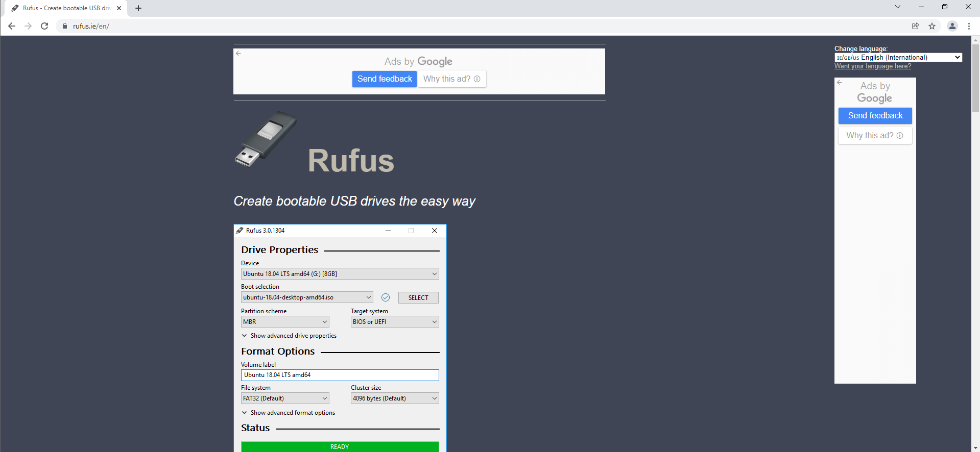Select the Rufus browser tab
The image size is (980, 452).
click(x=66, y=8)
